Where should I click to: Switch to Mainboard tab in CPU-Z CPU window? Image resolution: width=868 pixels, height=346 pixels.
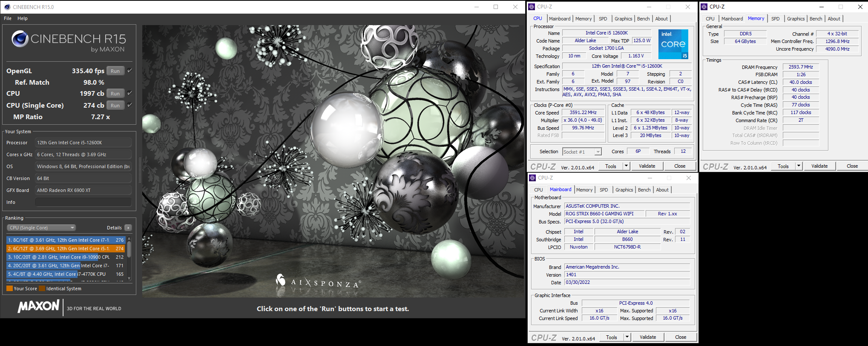click(560, 19)
